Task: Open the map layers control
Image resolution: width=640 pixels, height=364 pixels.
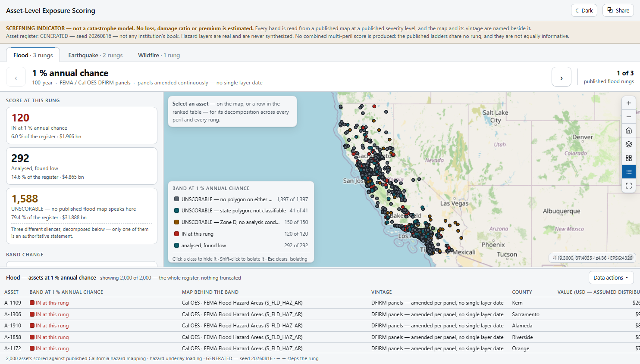Action: coord(628,144)
